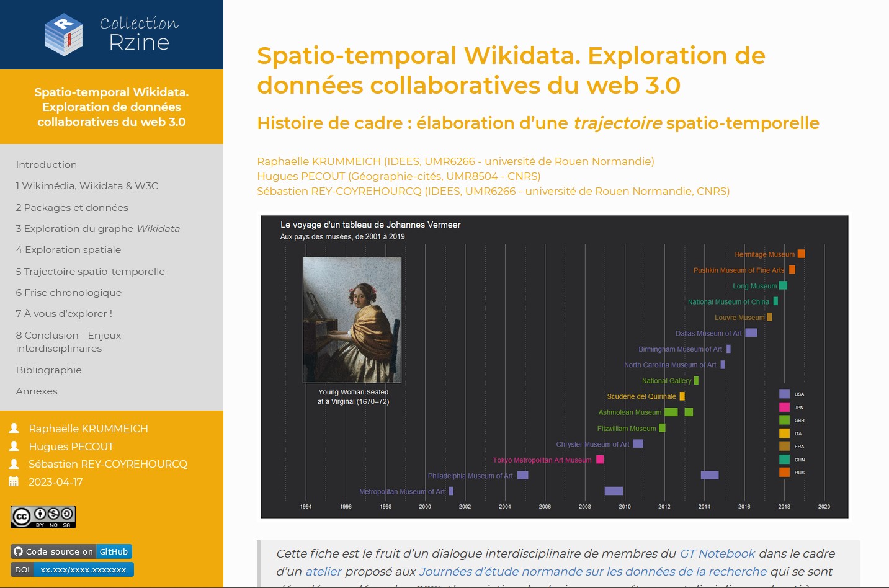Click the calendar icon next to 2023-04-17

click(14, 481)
